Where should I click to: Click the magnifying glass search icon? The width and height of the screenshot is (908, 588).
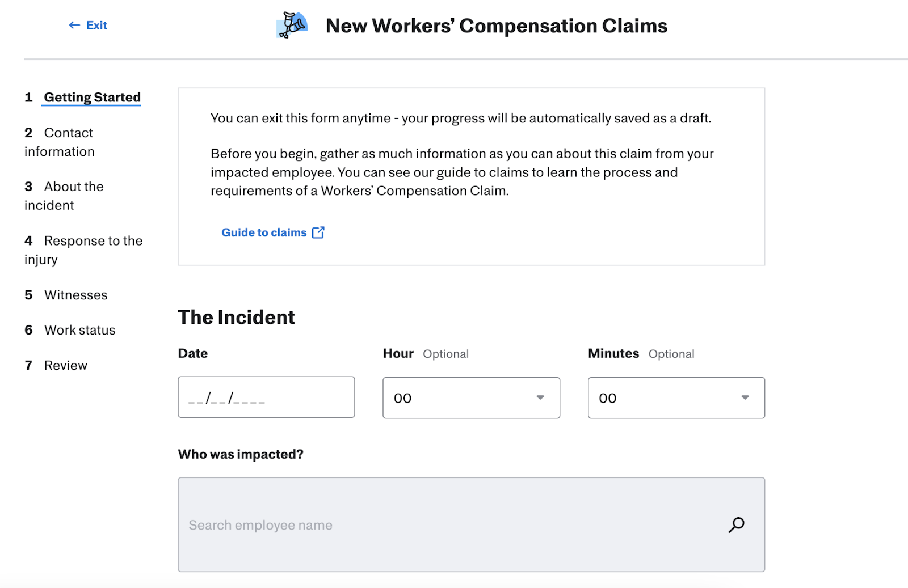(x=736, y=525)
